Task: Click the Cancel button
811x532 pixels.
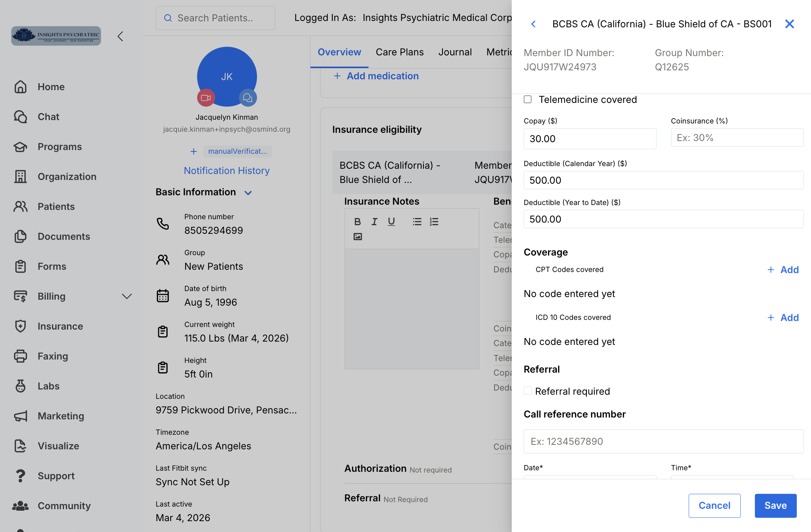Action: pos(714,505)
